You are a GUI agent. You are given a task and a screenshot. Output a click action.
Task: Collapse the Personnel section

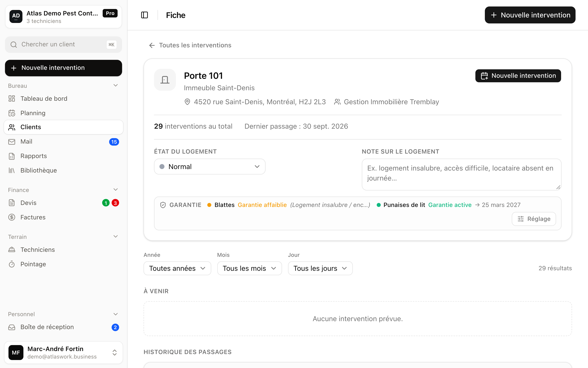tap(116, 314)
